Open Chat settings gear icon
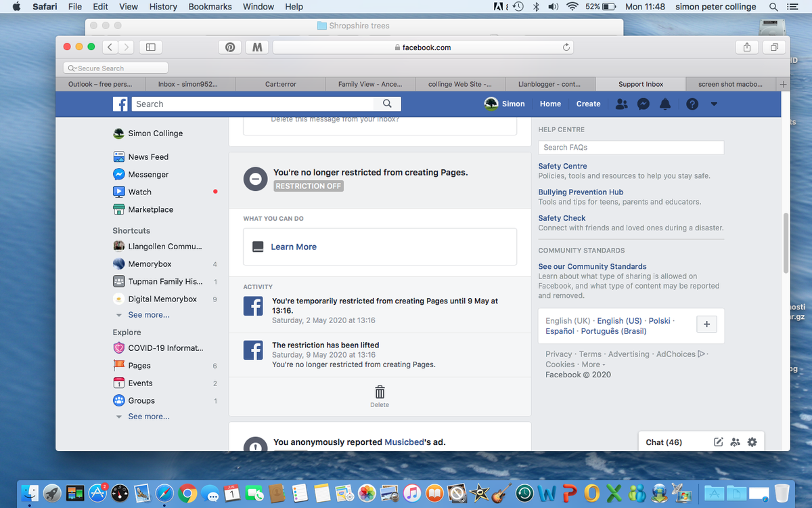This screenshot has height=508, width=812. pos(752,442)
